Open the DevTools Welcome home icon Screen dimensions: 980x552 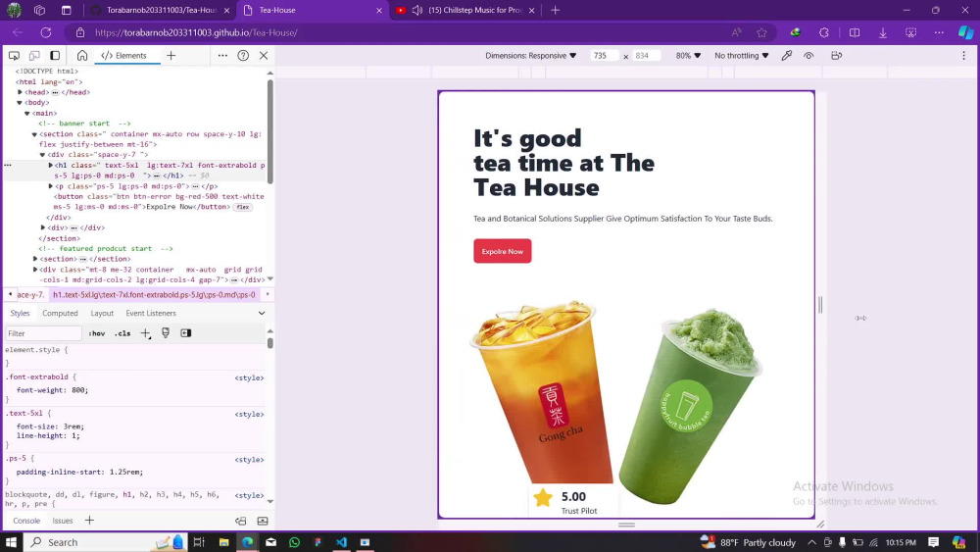[82, 56]
